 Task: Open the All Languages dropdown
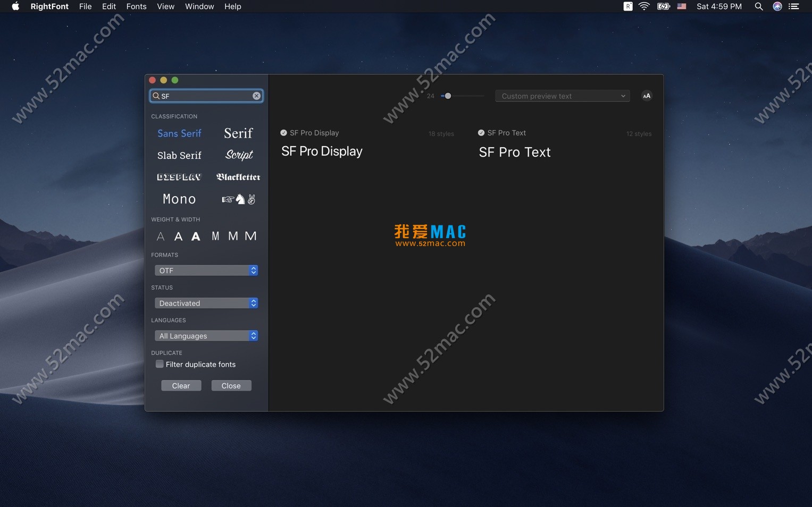(x=206, y=336)
